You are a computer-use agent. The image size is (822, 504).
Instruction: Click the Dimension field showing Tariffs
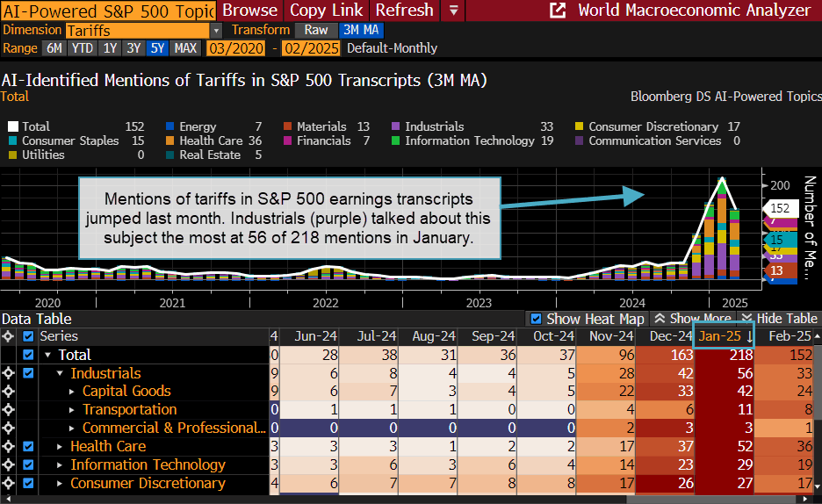click(x=138, y=31)
